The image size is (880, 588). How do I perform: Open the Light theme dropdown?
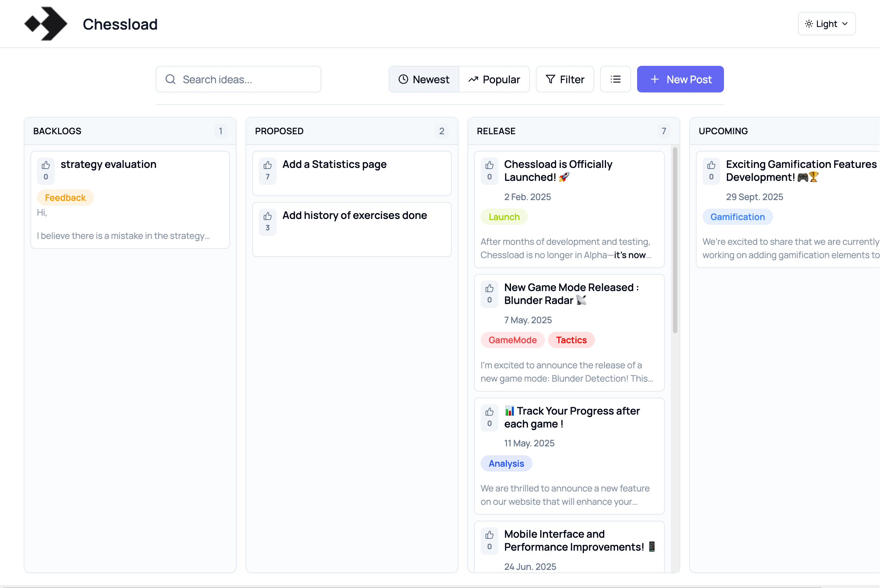click(826, 24)
